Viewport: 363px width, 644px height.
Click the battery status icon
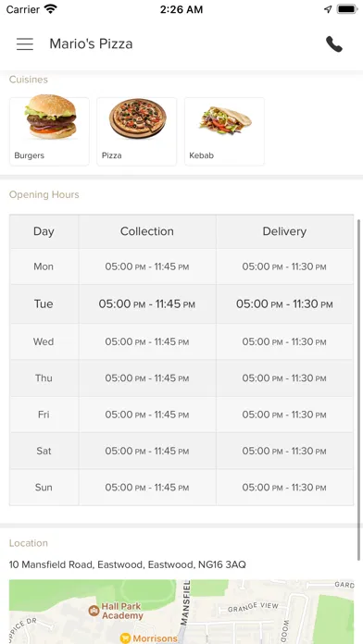click(347, 9)
